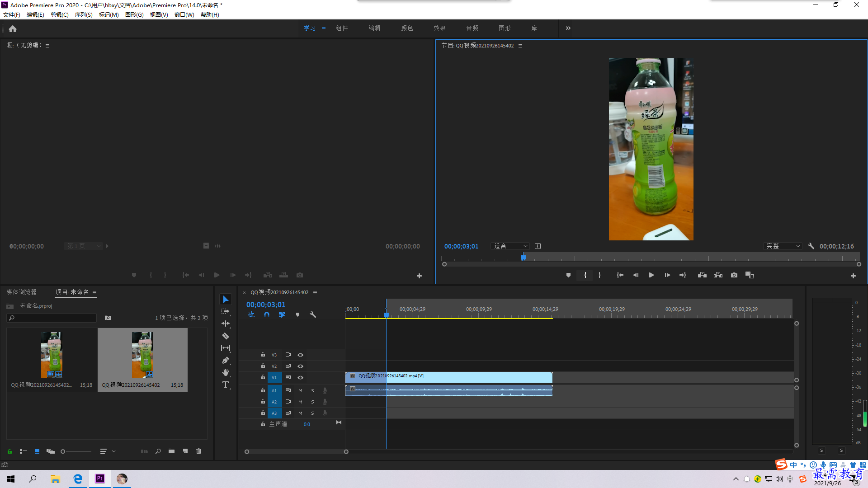Switch to 效果 workspace tab

pos(439,28)
